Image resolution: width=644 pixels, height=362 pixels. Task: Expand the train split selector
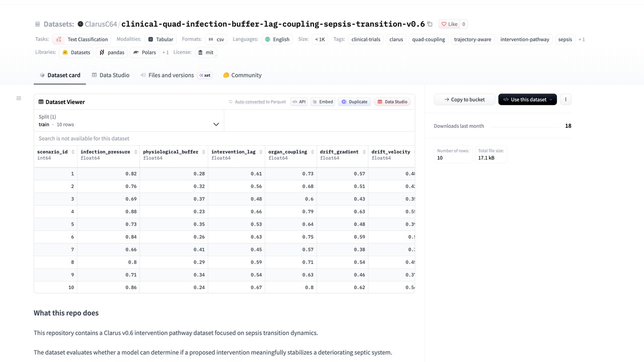129,121
